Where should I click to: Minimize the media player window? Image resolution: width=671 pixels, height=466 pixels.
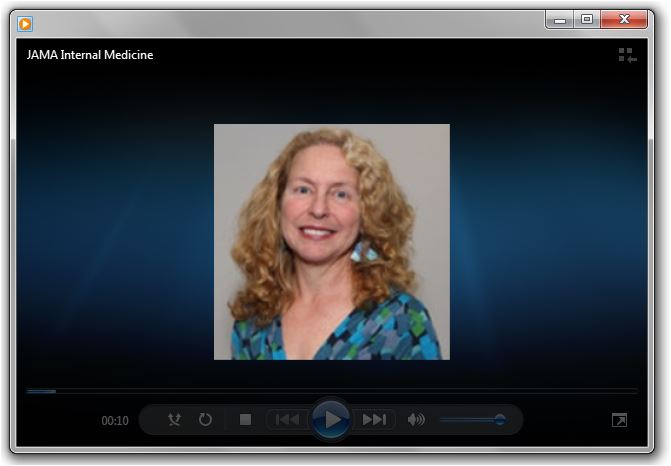coord(561,19)
